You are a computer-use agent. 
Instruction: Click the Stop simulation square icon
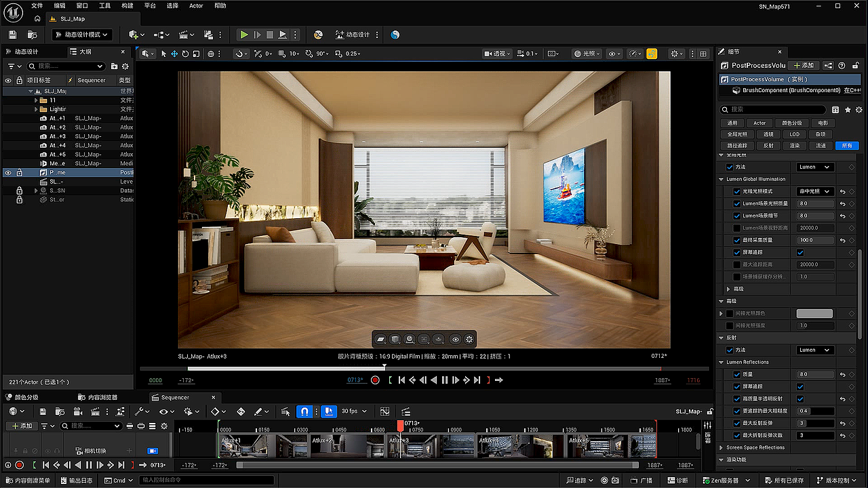point(270,35)
